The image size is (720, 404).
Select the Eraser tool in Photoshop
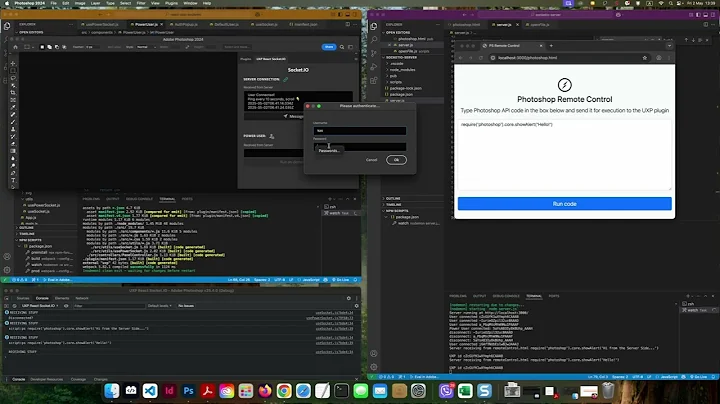point(13,144)
